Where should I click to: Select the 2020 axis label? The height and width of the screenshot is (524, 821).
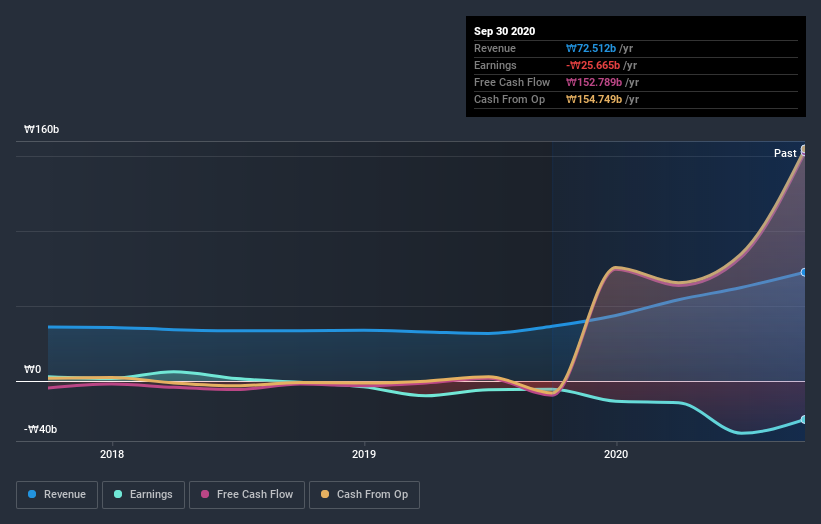[x=616, y=454]
